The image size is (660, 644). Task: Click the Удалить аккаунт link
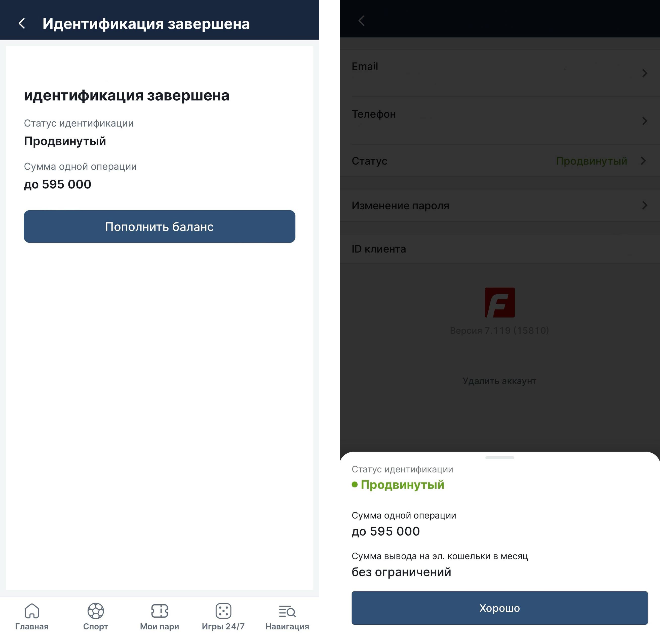(x=499, y=381)
